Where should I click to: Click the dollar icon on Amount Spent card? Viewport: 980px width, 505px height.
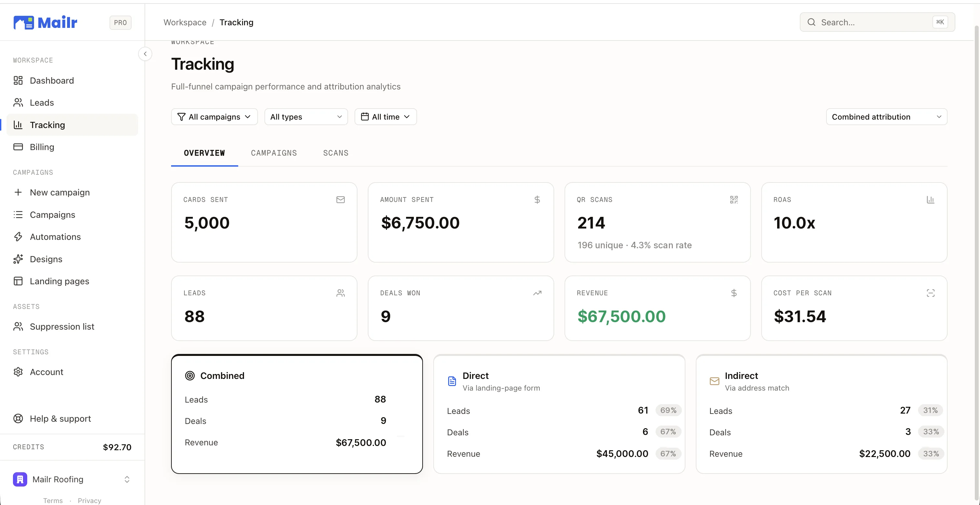pos(537,200)
